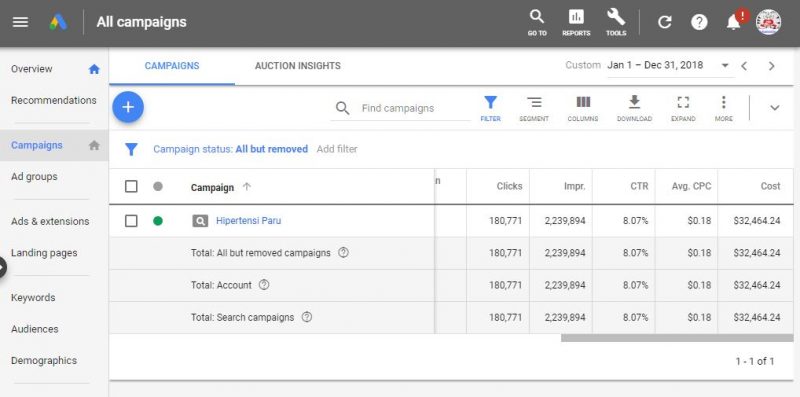Viewport: 800px width, 397px height.
Task: Open the Hipertensi Paru campaign link
Action: pyautogui.click(x=248, y=221)
